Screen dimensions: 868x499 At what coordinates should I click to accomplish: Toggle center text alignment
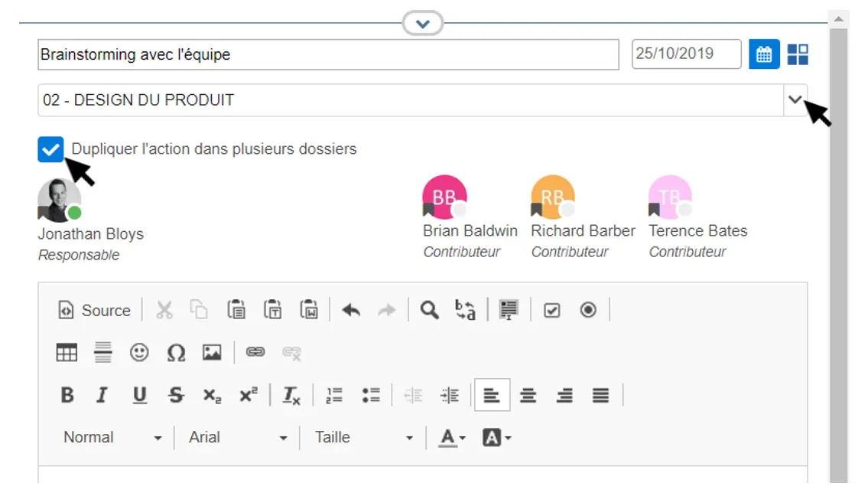coord(528,396)
